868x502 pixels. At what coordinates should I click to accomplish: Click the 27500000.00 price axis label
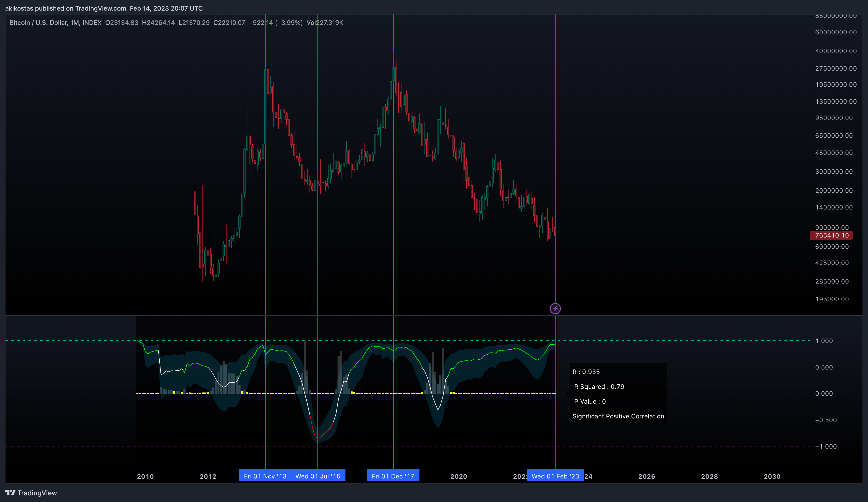836,68
